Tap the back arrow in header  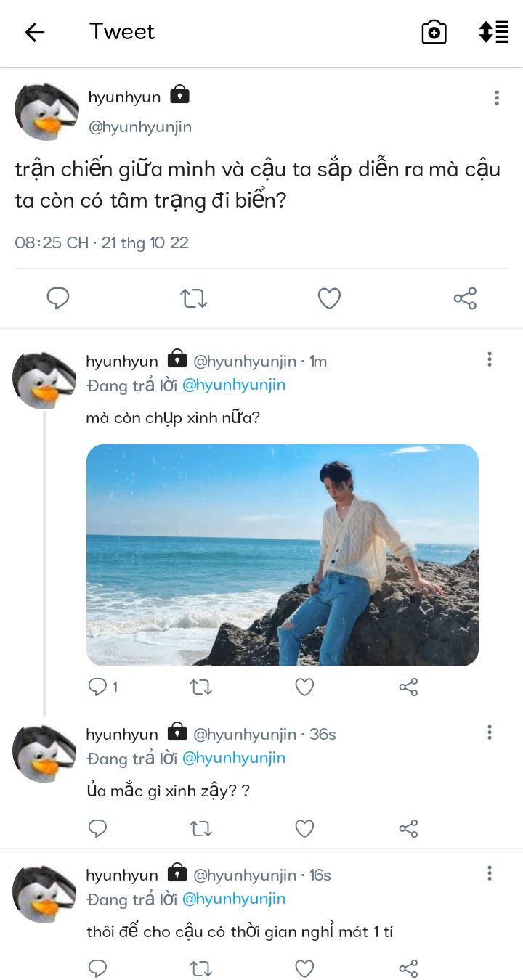coord(34,32)
